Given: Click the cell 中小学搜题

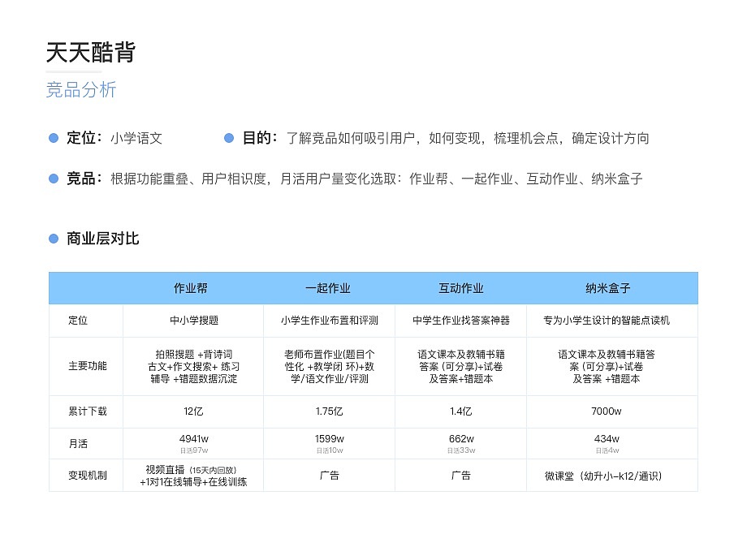Looking at the screenshot, I should pyautogui.click(x=194, y=320).
